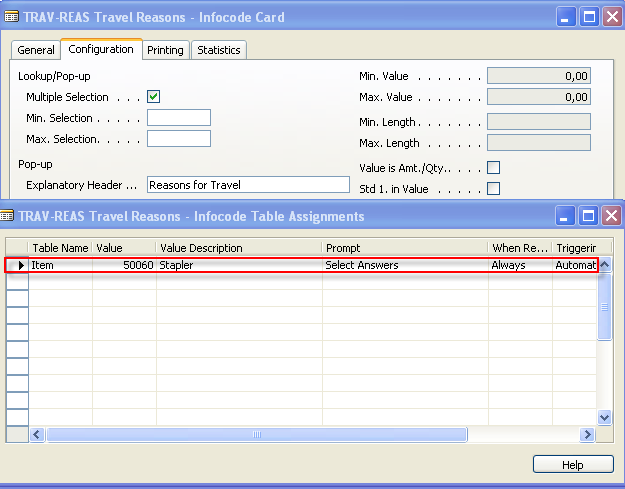Click the Max. Length field
625x489 pixels.
pyautogui.click(x=539, y=143)
